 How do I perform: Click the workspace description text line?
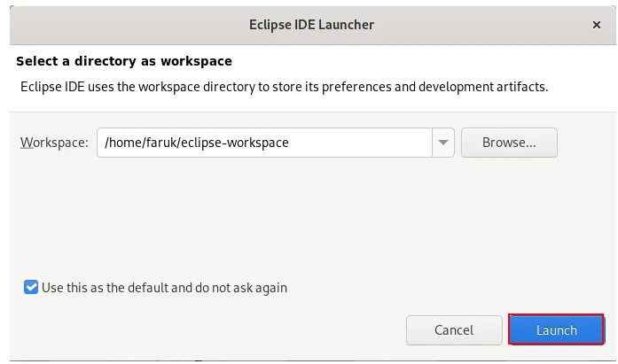tap(284, 87)
